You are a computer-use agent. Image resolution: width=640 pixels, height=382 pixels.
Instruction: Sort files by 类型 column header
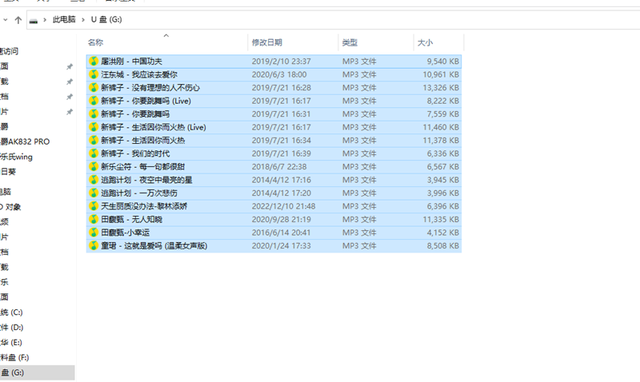(x=350, y=42)
